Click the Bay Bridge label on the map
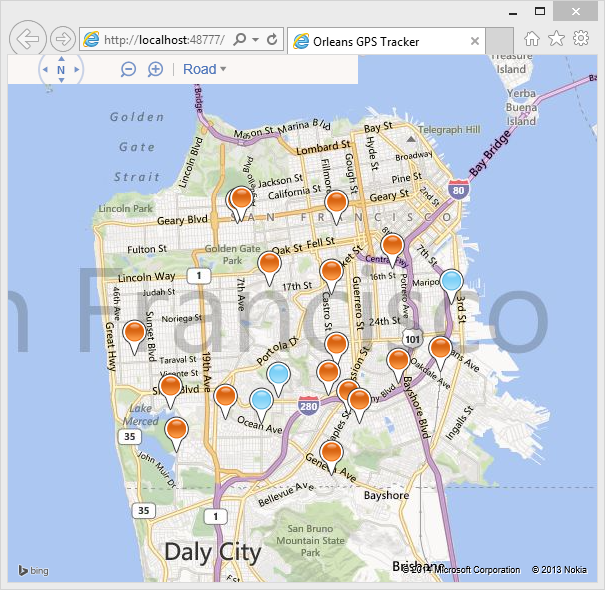Viewport: 605px width, 590px height. point(490,154)
